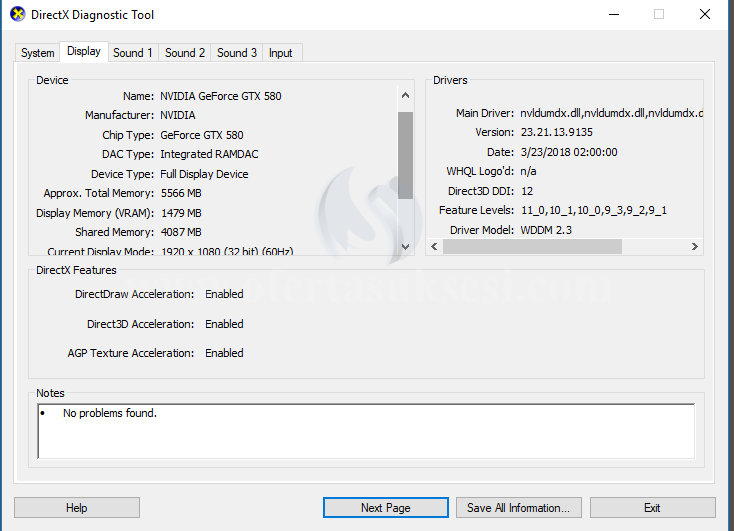Switch to the Input tab
This screenshot has height=531, width=734.
pos(281,53)
